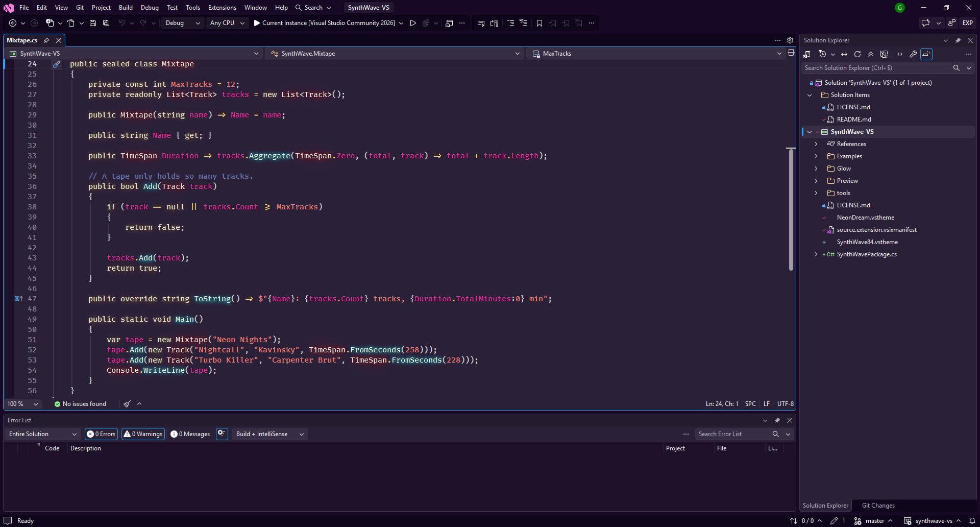This screenshot has height=527, width=980.
Task: Click the New Project toolbar icon
Action: [x=50, y=23]
